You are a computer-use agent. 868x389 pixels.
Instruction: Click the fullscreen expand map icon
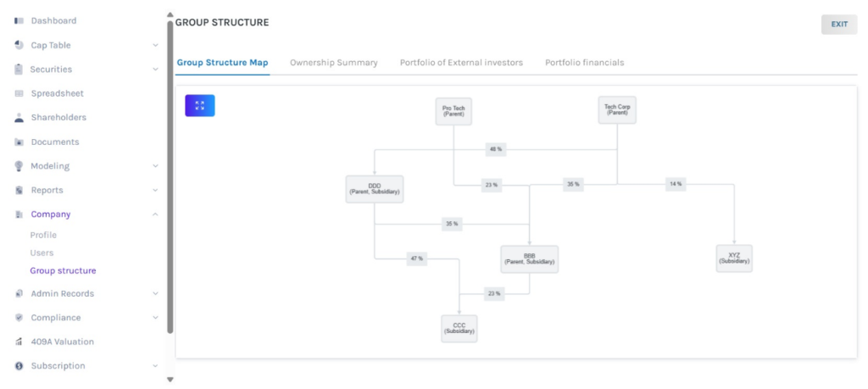pos(200,106)
